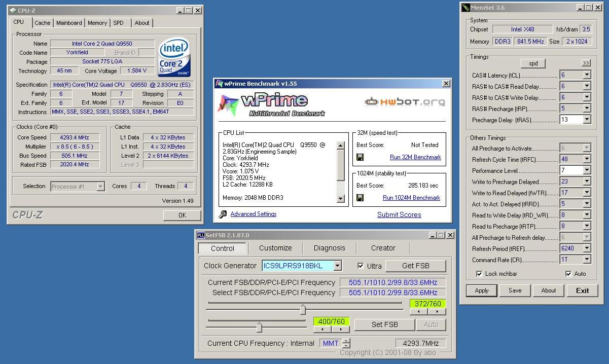Viewport: 609px width, 364px height.
Task: Click the CPU List scroll up arrow
Action: [x=341, y=145]
